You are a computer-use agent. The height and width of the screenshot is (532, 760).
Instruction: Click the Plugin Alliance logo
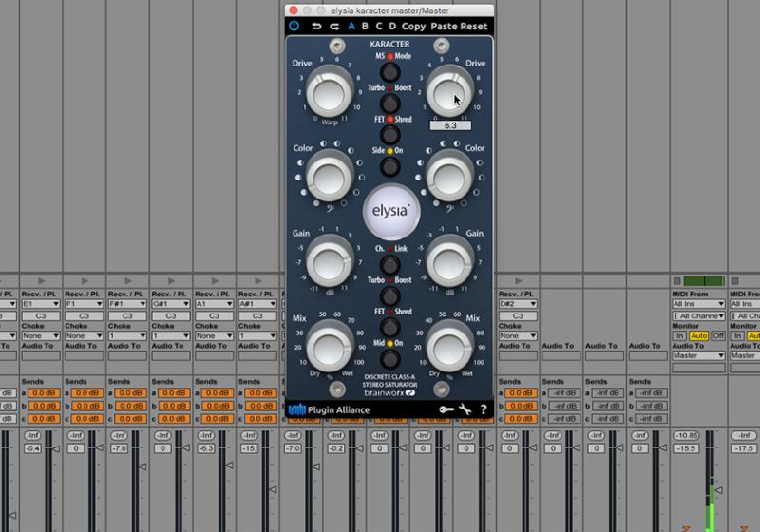point(329,409)
